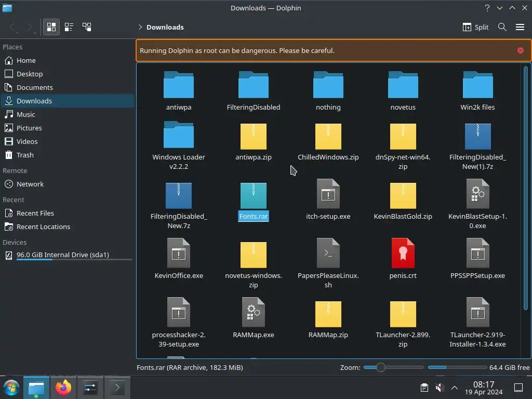Open the search tool magnifier
Screen dimensions: 532x399
(502, 27)
